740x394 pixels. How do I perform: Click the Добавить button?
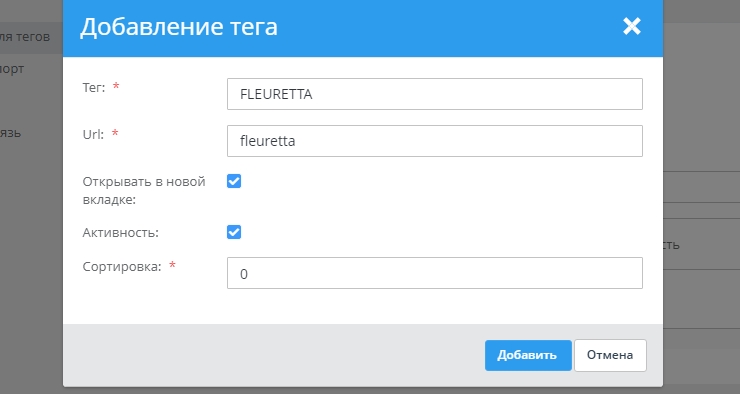(528, 355)
